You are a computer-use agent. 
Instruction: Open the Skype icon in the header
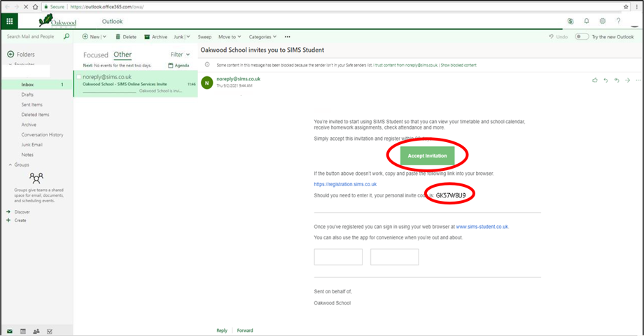click(570, 21)
